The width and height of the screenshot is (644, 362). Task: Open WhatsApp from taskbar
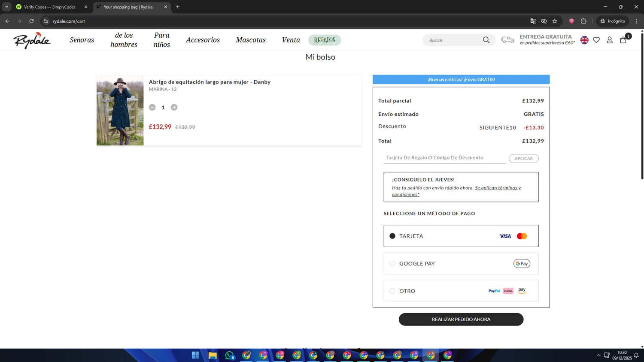230,355
